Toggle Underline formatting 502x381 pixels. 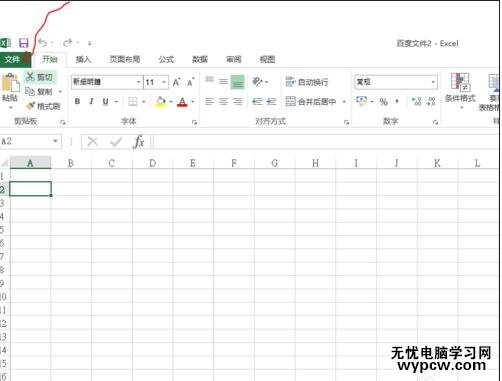(x=105, y=101)
